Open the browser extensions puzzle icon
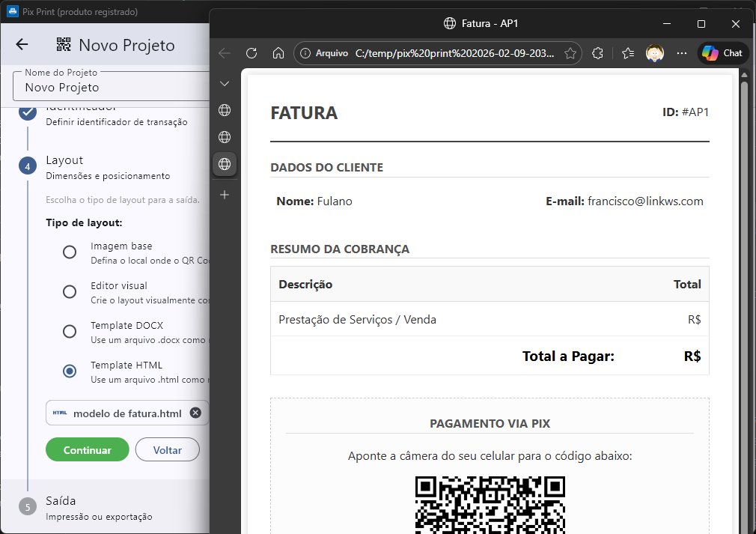Image resolution: width=756 pixels, height=534 pixels. [x=597, y=53]
